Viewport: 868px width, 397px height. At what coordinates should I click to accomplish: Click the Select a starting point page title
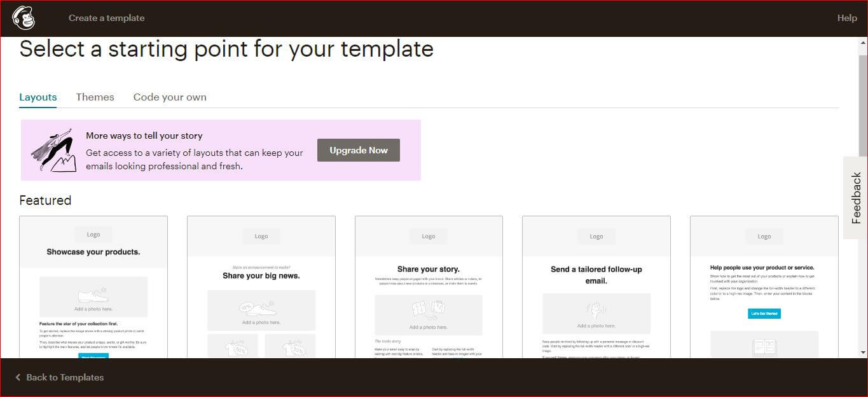click(226, 50)
